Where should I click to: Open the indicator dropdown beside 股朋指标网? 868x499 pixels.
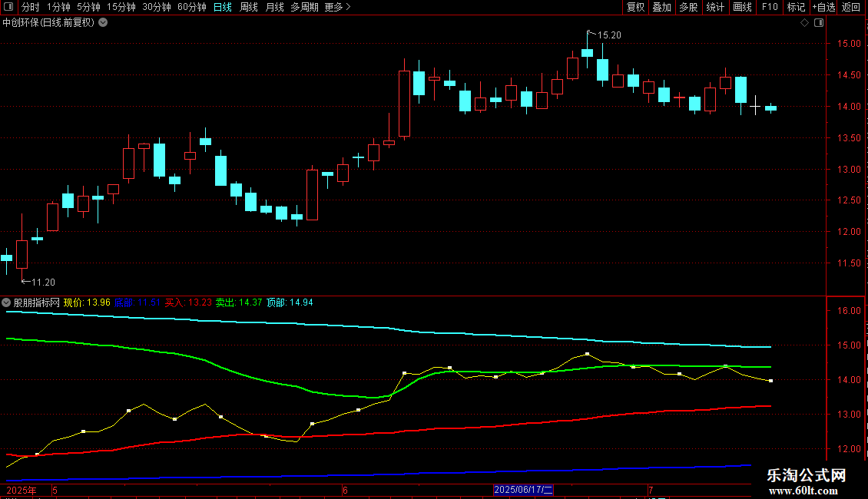(x=6, y=302)
